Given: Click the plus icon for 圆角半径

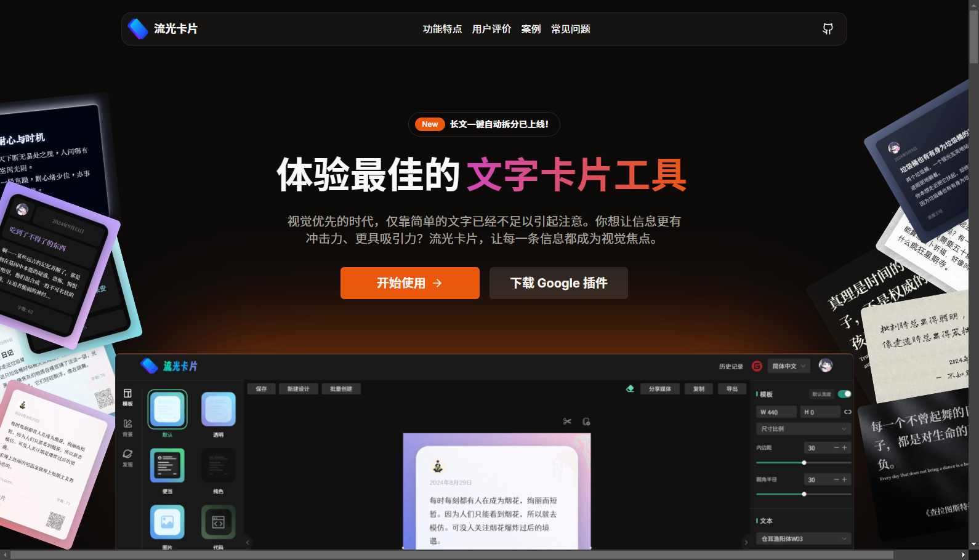Looking at the screenshot, I should click(844, 479).
